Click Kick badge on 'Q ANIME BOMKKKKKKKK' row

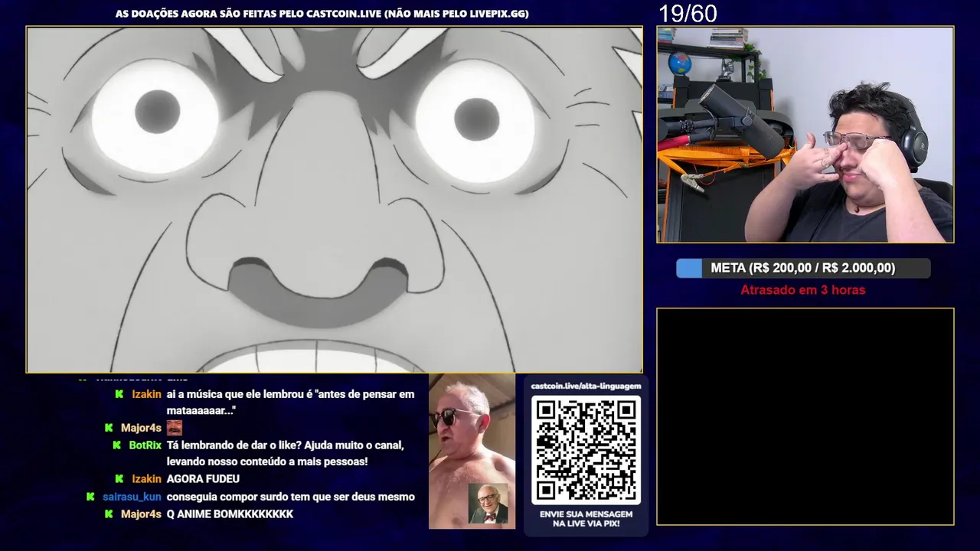point(109,514)
